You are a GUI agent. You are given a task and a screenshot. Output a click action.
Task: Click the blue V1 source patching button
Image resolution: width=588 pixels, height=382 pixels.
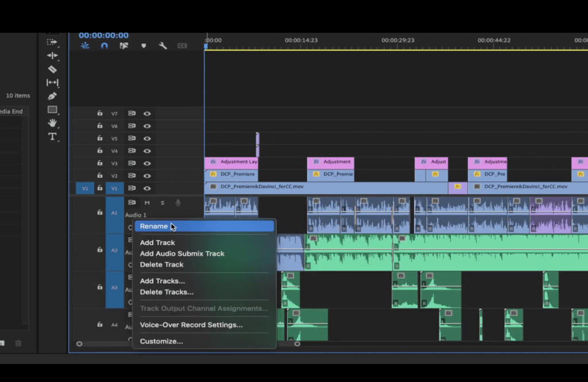[x=85, y=188]
